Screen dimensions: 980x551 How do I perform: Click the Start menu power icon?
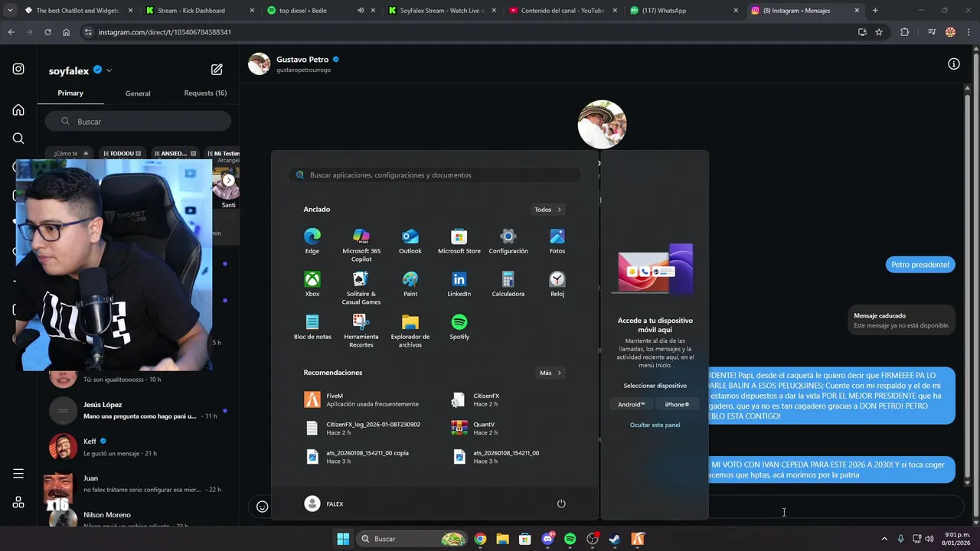pyautogui.click(x=561, y=504)
